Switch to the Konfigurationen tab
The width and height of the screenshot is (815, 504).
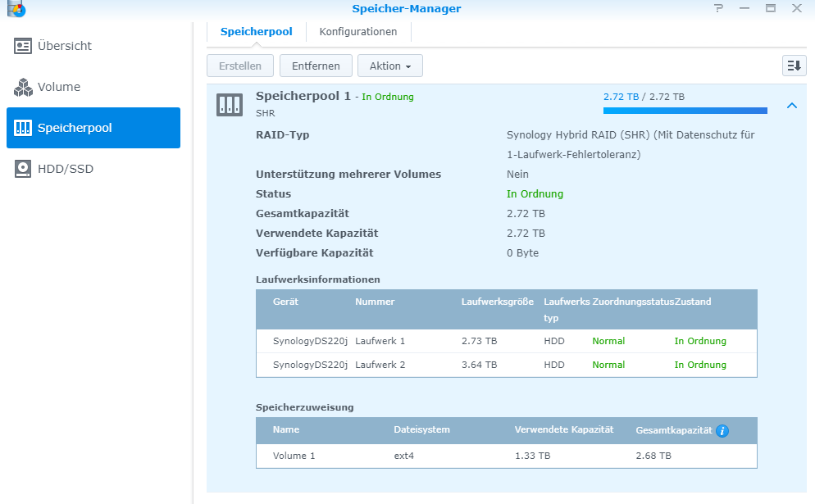(358, 32)
